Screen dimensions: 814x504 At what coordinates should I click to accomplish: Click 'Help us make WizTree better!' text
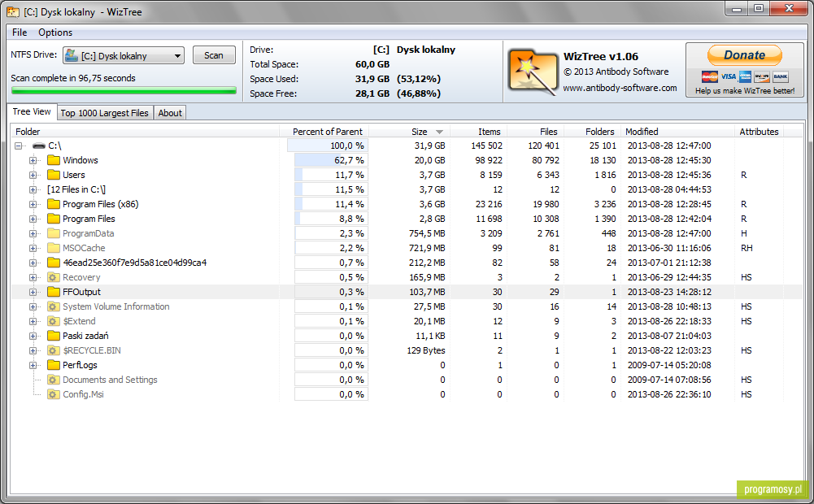(x=745, y=91)
